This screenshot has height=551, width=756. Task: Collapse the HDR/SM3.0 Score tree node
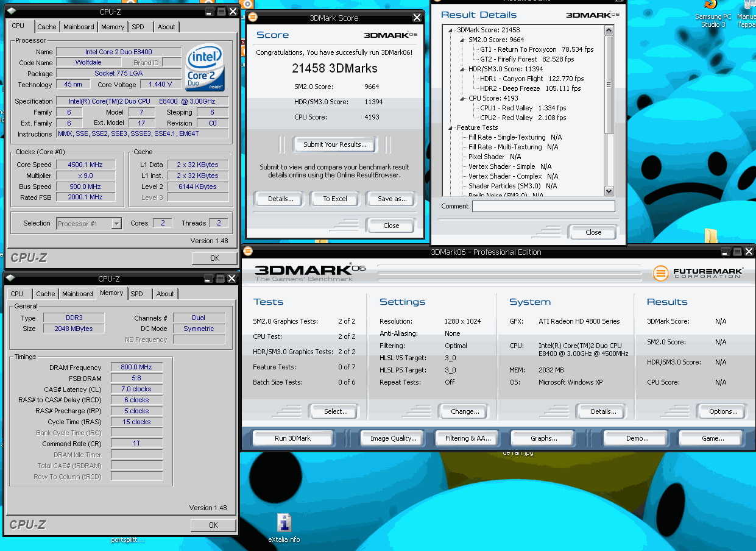click(x=463, y=69)
